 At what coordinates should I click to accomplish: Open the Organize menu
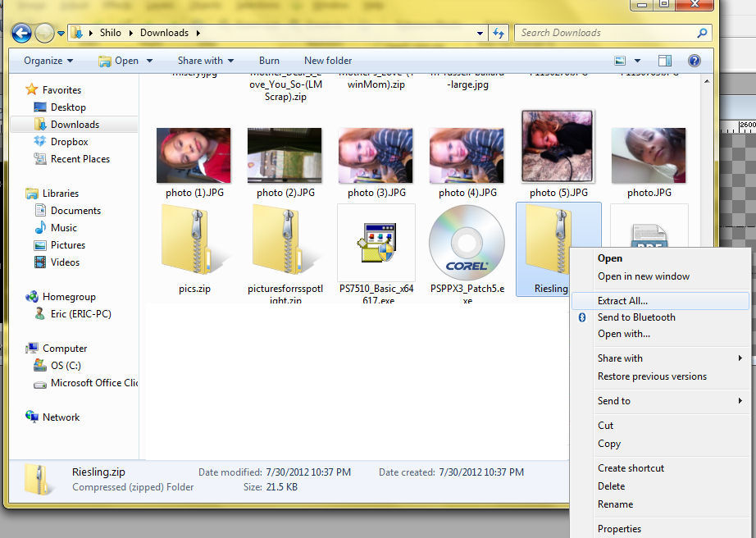click(x=48, y=61)
